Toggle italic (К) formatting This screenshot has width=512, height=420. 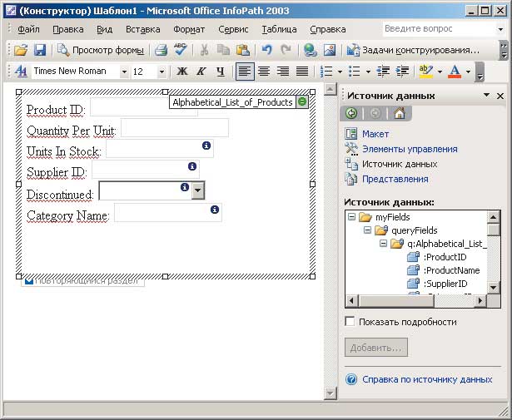(x=201, y=71)
